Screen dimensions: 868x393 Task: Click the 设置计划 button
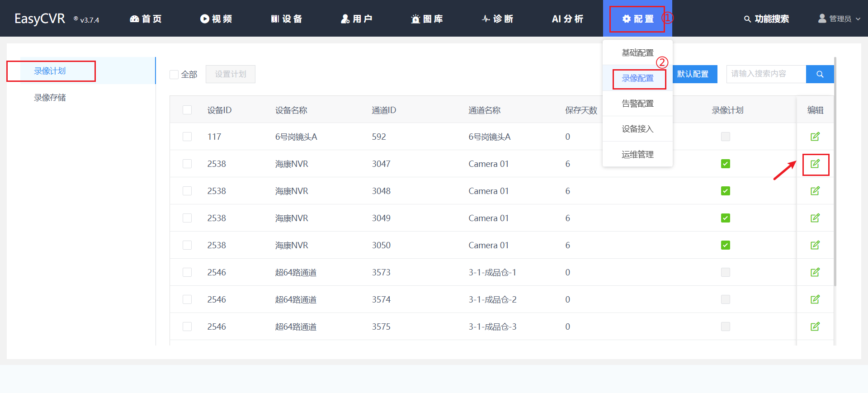click(x=230, y=74)
